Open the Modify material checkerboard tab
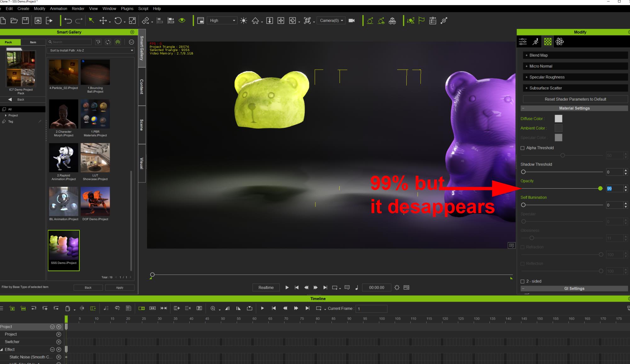 pos(548,42)
